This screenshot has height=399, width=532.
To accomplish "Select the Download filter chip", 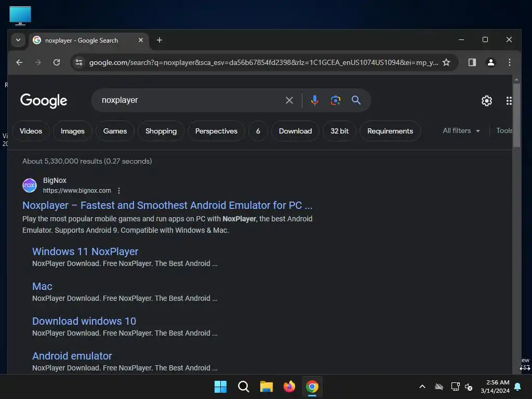I will click(295, 131).
